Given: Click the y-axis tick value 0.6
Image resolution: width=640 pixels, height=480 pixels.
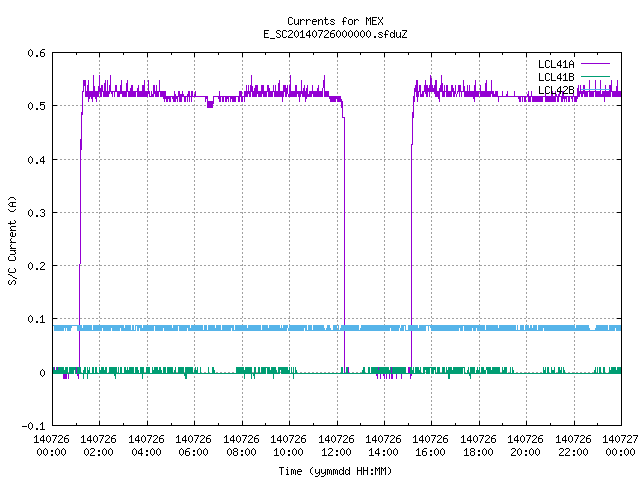Looking at the screenshot, I should pyautogui.click(x=36, y=53).
